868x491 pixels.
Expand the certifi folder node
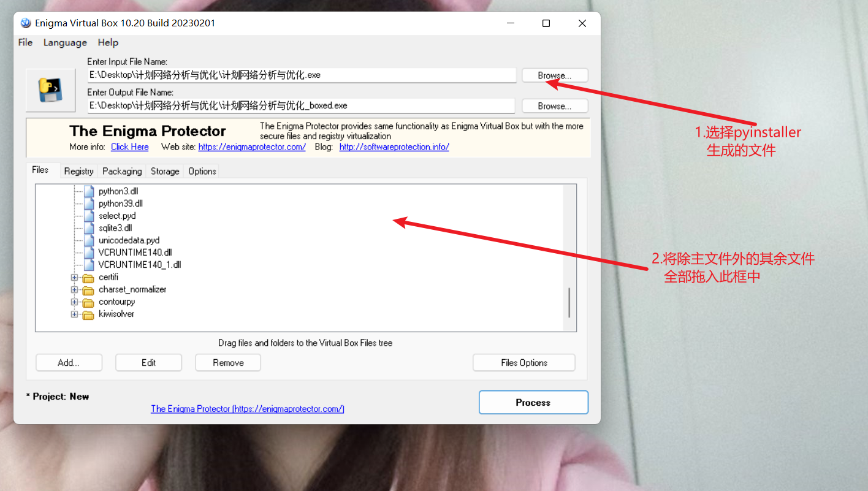pos(74,277)
